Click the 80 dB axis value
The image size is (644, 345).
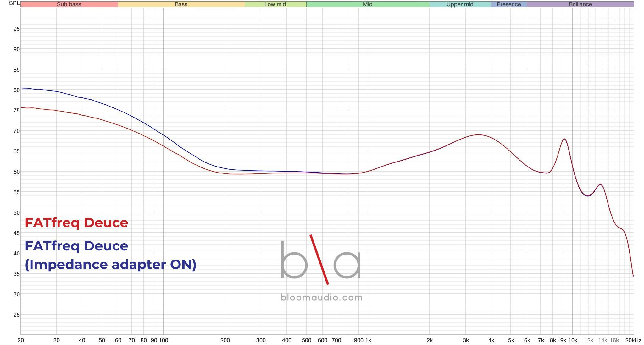16,90
